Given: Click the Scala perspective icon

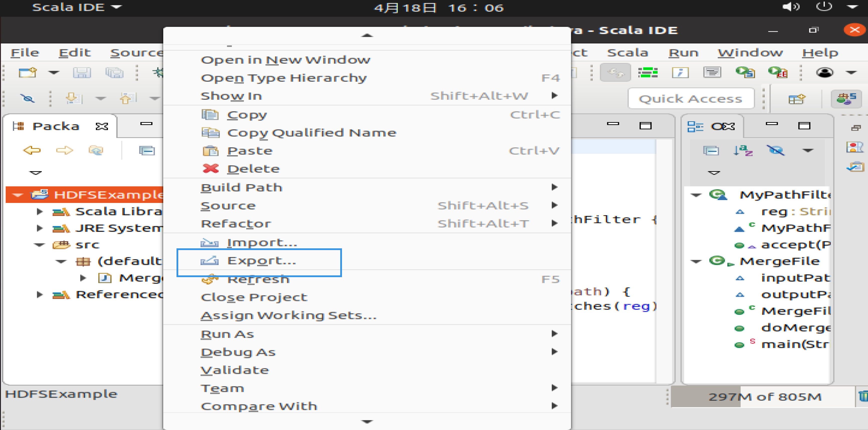Looking at the screenshot, I should click(846, 99).
